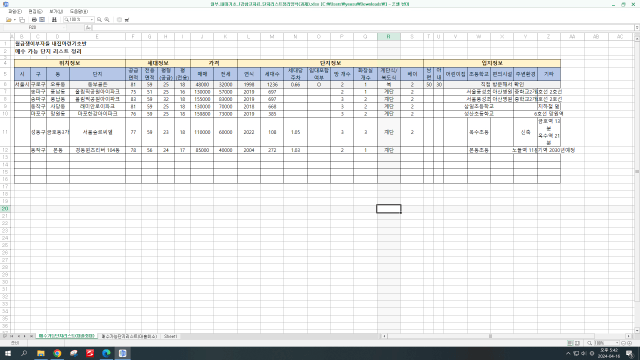Open the dropdown arrow next to open folder
The height and width of the screenshot is (360, 640).
point(15,20)
